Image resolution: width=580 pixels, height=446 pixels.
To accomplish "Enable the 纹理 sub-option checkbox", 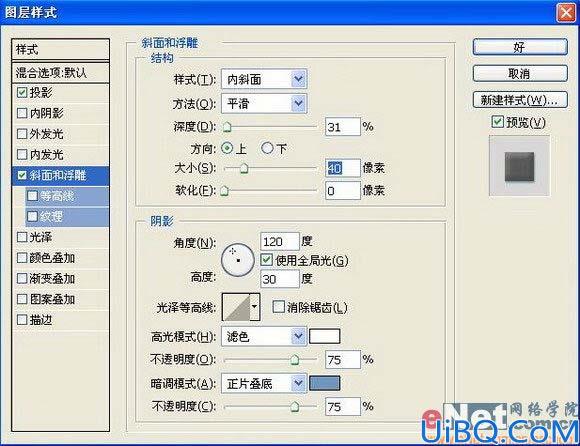I will 33,216.
